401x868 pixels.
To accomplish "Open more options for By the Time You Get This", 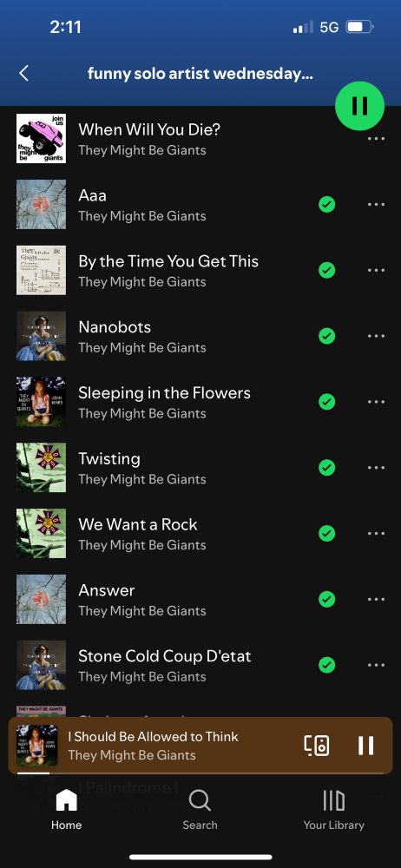I will 376,270.
